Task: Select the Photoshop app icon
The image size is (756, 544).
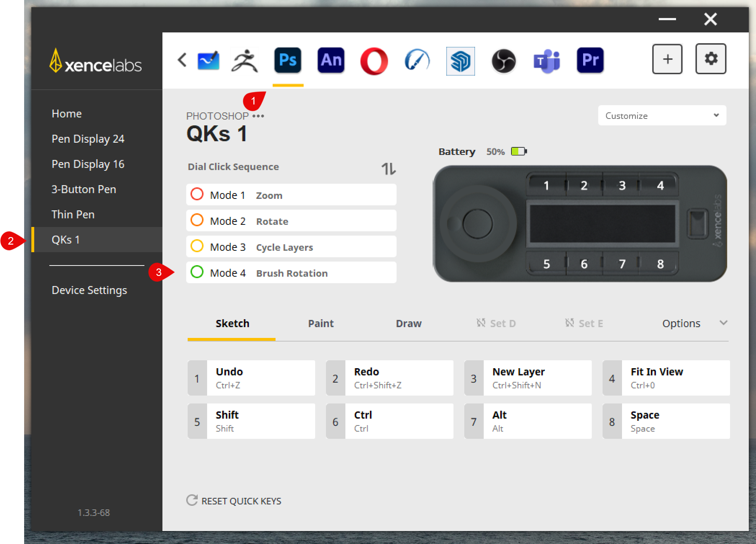Action: coord(287,60)
